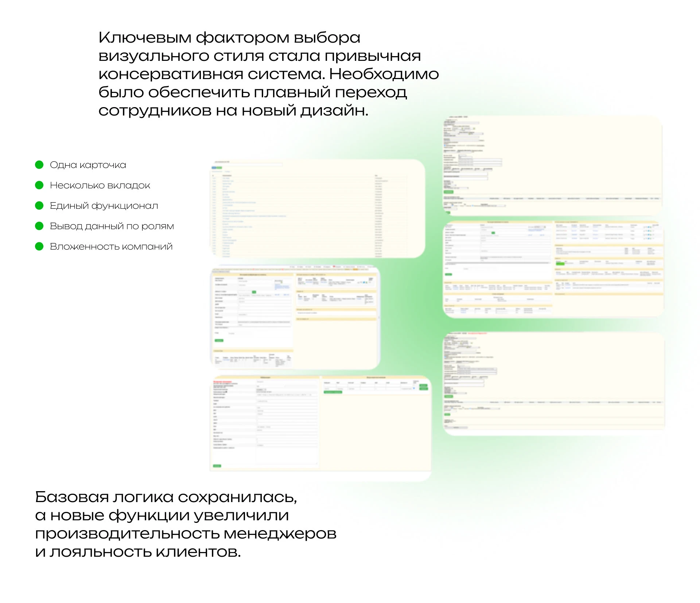Image resolution: width=700 pixels, height=603 pixels.
Task: Open the bottom-left blurred form screenshot
Action: (320, 423)
